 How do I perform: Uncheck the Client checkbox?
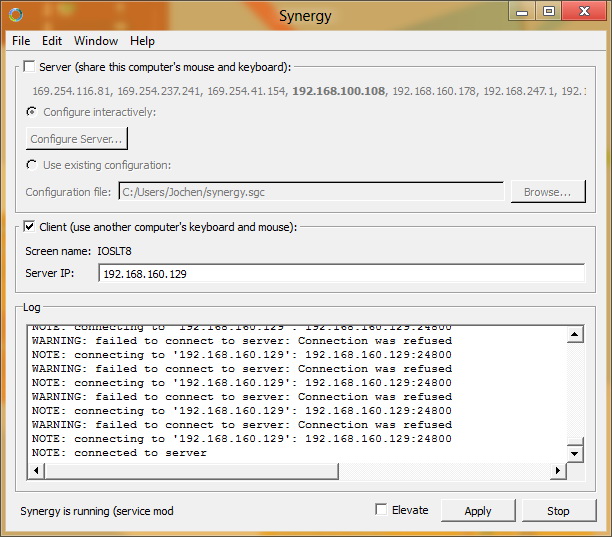[x=30, y=227]
